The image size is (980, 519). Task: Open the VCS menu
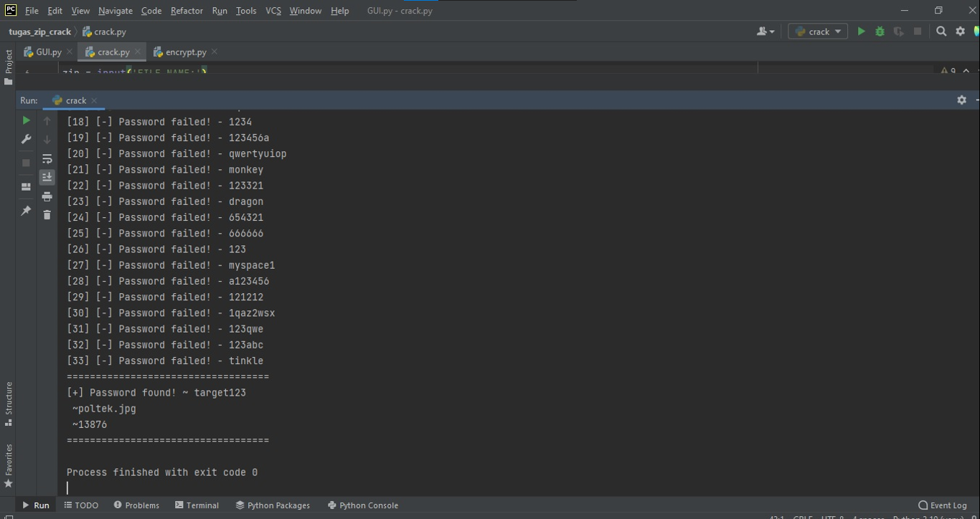point(273,11)
